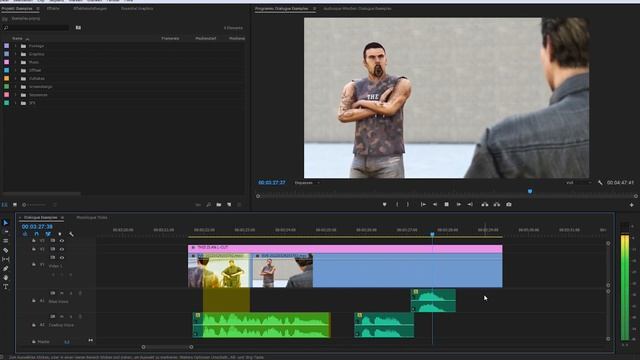Expand the Graphics bin
Screen dimensions: 640x360
(x=16, y=54)
